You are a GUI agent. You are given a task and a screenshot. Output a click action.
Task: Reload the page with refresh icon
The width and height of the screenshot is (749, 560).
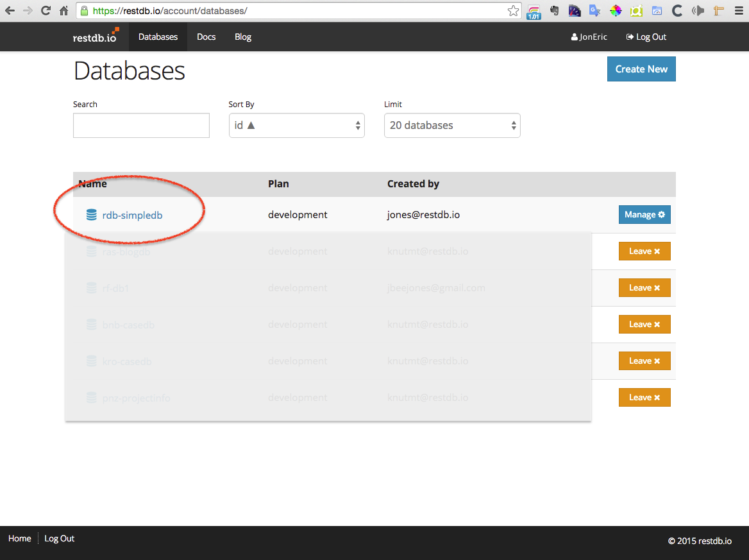[x=46, y=10]
